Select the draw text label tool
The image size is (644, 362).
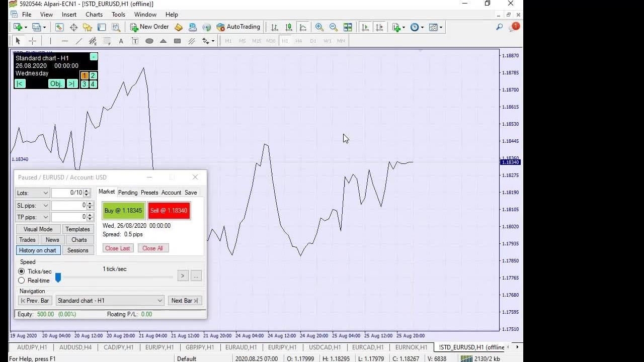135,41
